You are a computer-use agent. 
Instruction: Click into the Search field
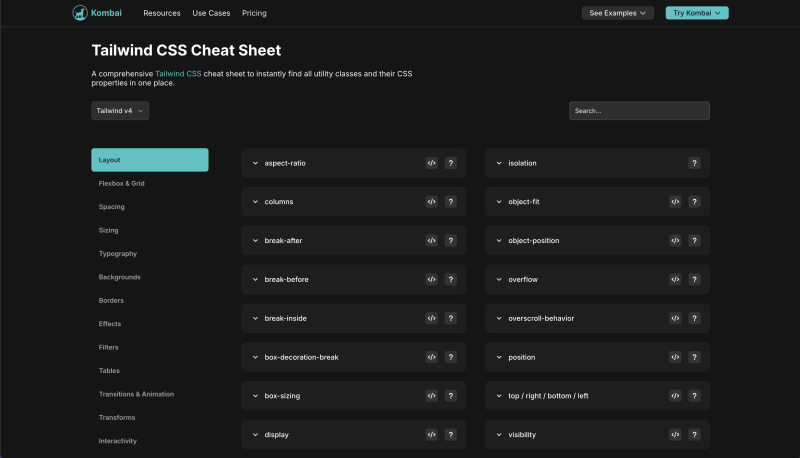point(639,111)
